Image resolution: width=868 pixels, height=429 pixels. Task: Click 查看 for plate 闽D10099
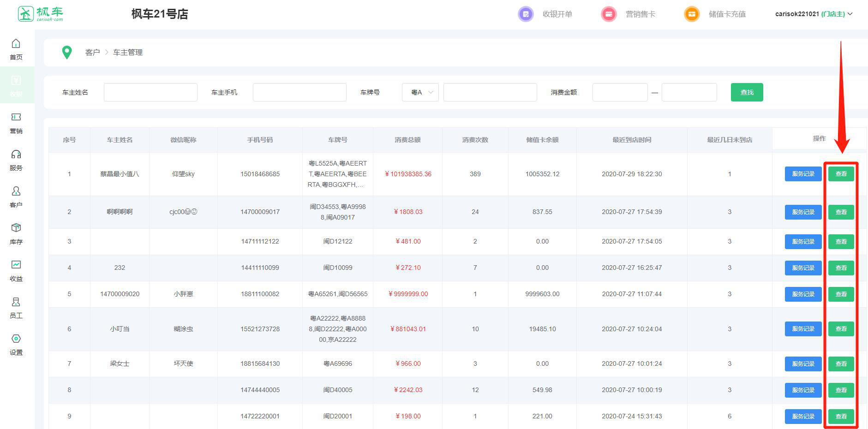pos(841,268)
